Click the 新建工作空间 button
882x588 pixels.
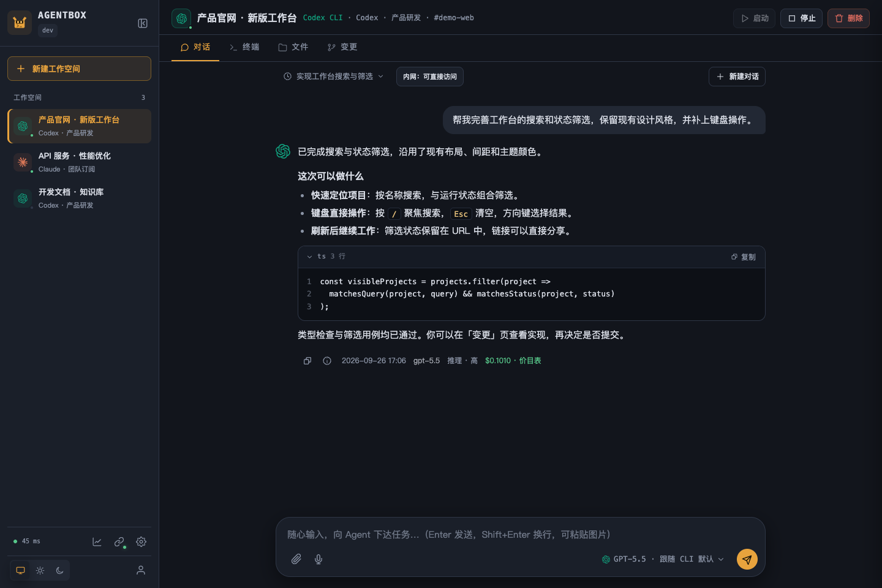(x=79, y=69)
